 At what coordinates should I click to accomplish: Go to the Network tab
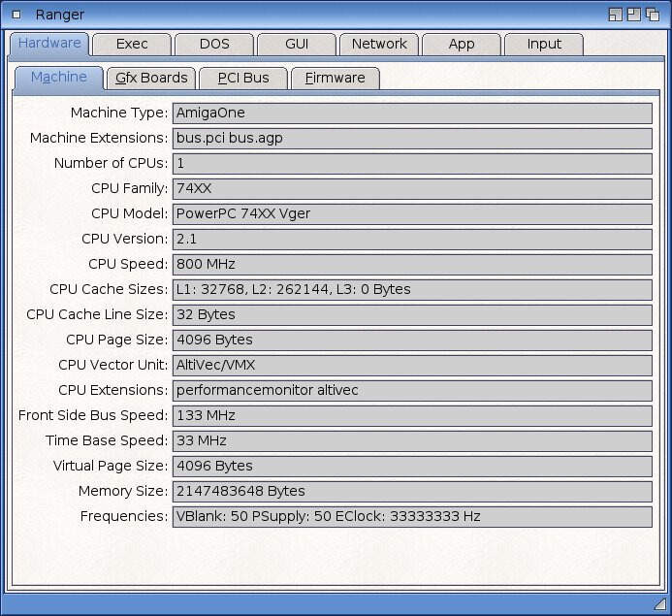(x=379, y=44)
